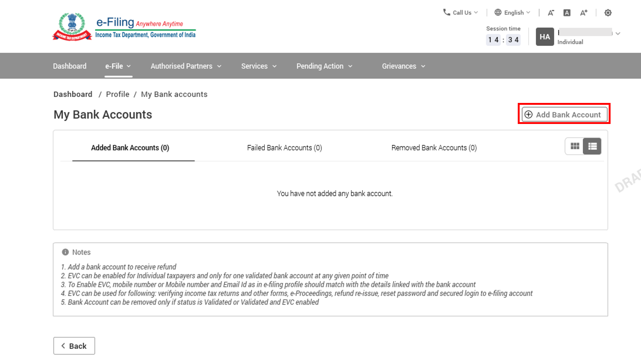Screen dimensions: 641x364
Task: Toggle the contrast mode icon
Action: (x=608, y=13)
